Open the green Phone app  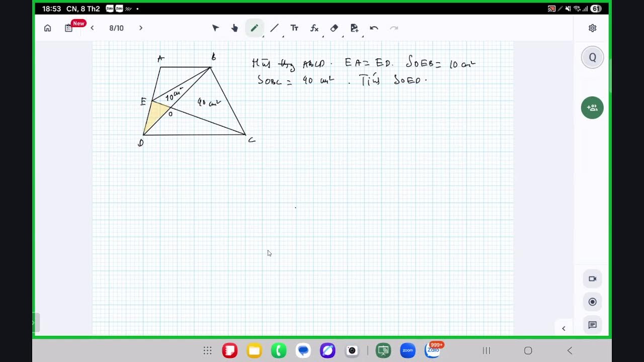tap(279, 350)
